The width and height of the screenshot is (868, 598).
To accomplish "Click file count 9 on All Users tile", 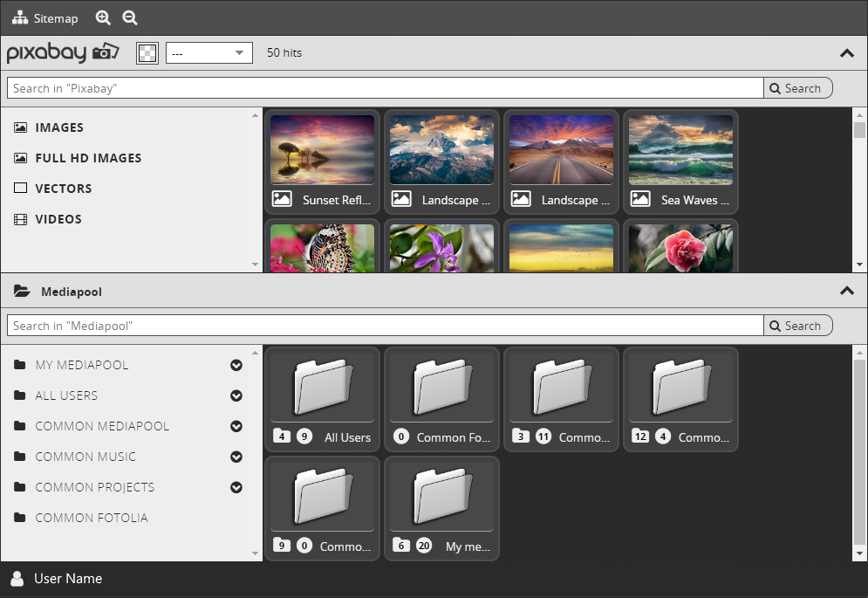I will (304, 436).
